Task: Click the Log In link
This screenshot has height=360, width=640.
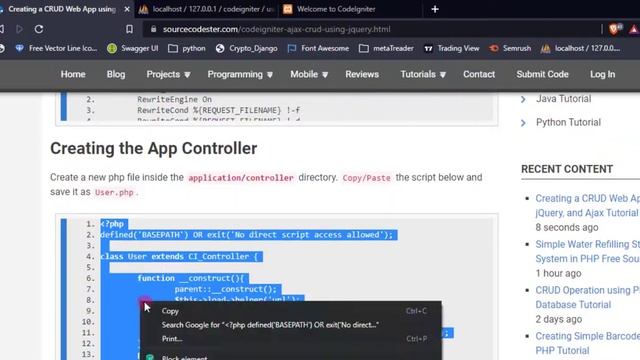Action: tap(602, 74)
